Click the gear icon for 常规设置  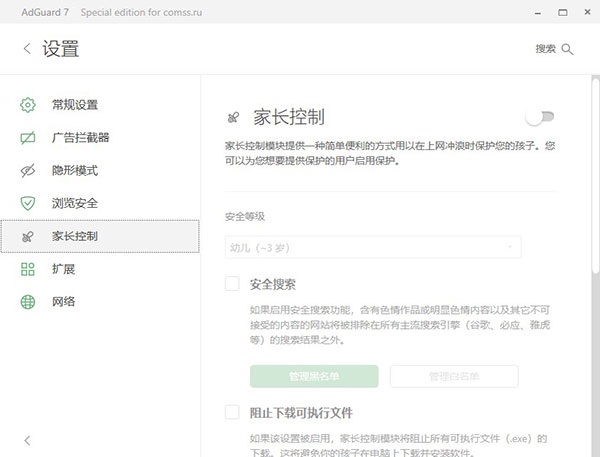[28, 104]
